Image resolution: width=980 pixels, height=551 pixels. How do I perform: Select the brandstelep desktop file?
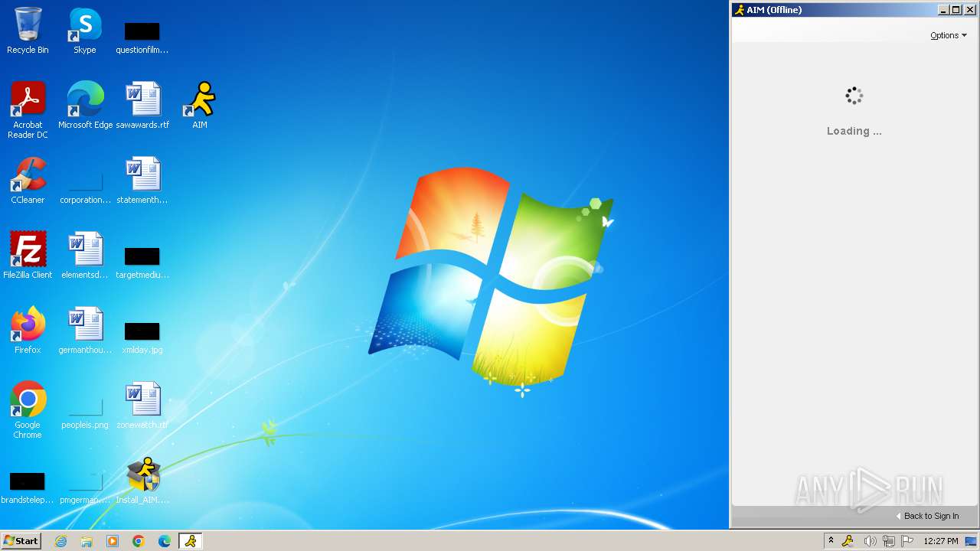(x=28, y=488)
